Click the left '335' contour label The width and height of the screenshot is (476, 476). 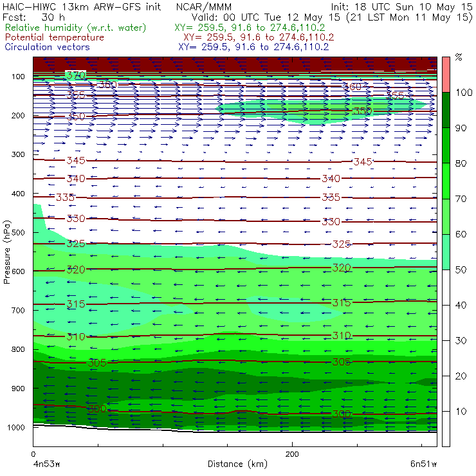(65, 197)
